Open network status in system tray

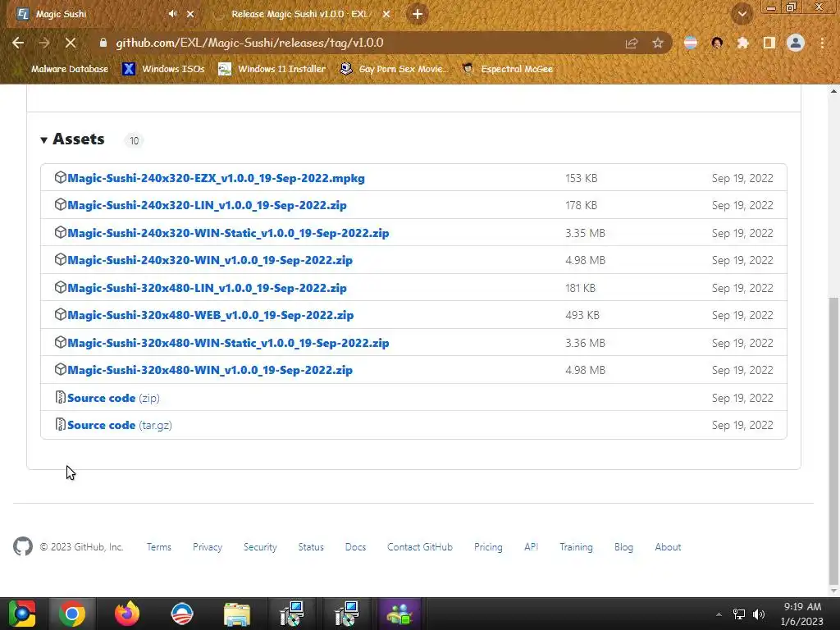pyautogui.click(x=739, y=614)
